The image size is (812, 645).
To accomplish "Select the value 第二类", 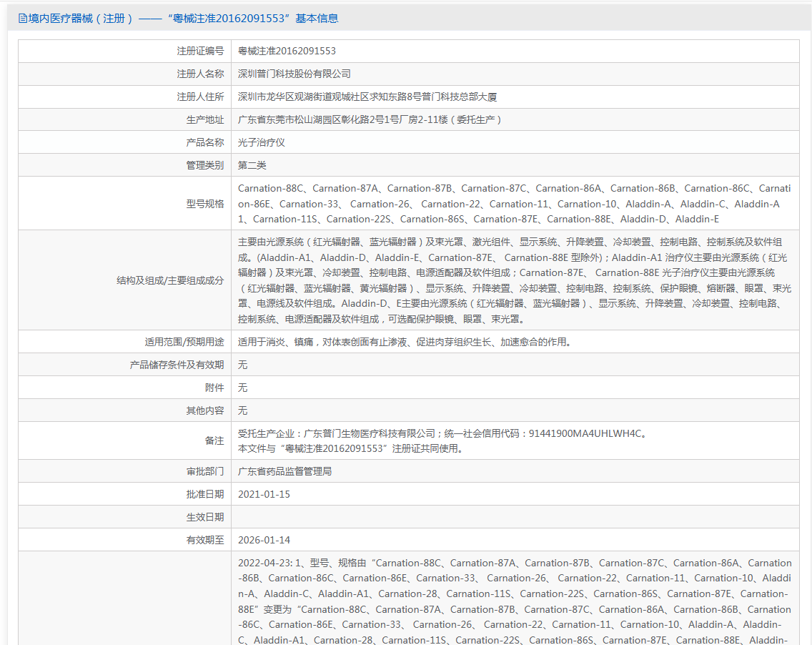I will tap(252, 164).
